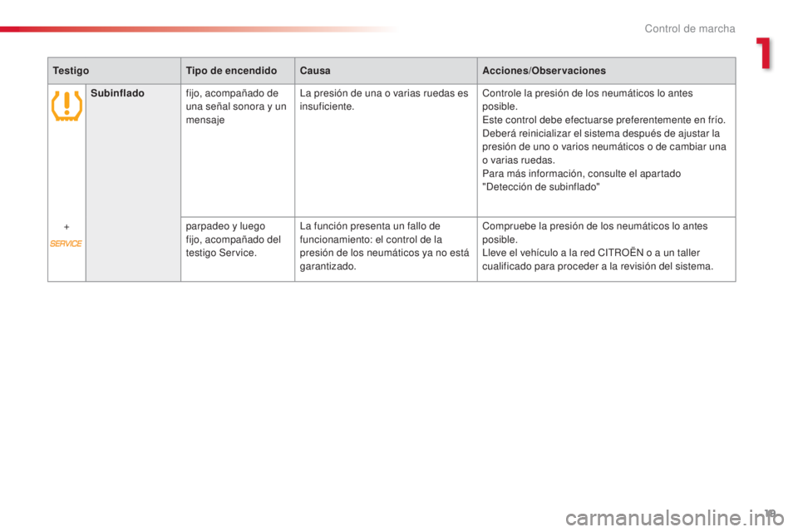Open the "Detección de subinflado" section reference

(x=540, y=187)
